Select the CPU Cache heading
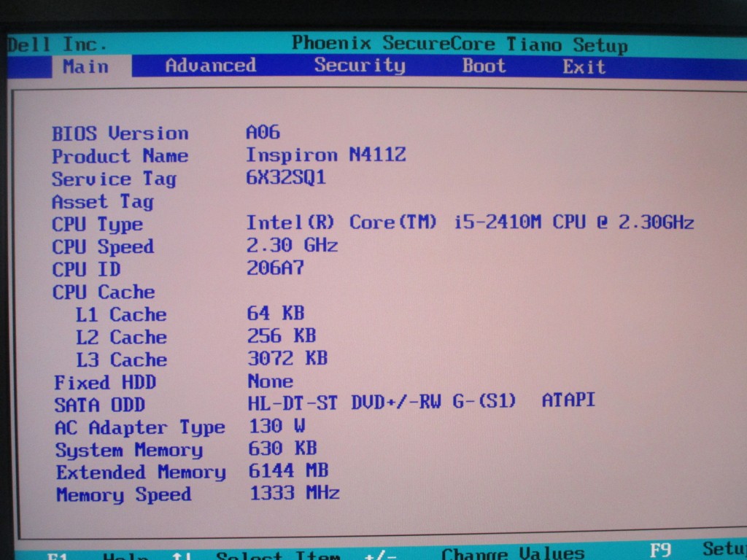Screen dimensions: 747x560 [104, 292]
